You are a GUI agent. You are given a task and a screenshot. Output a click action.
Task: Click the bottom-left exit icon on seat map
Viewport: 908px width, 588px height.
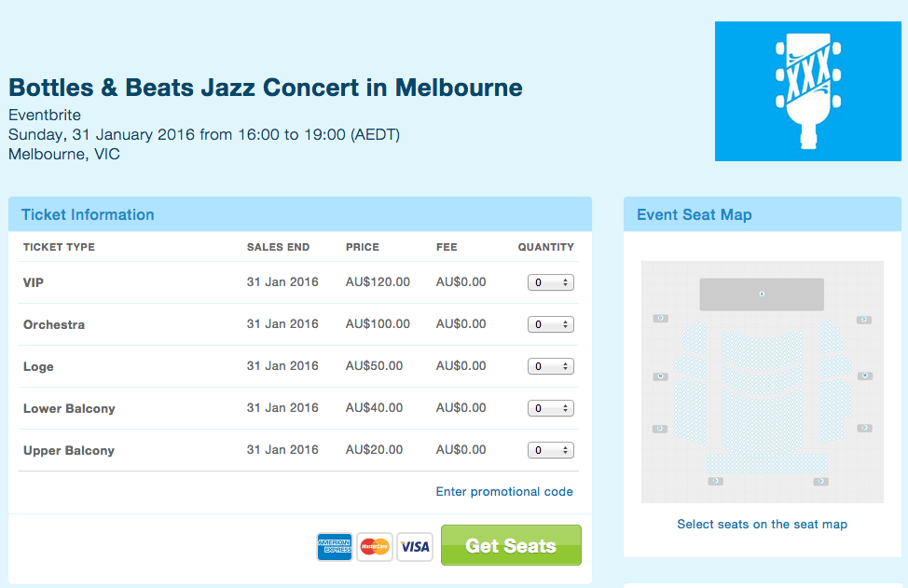coord(716,481)
